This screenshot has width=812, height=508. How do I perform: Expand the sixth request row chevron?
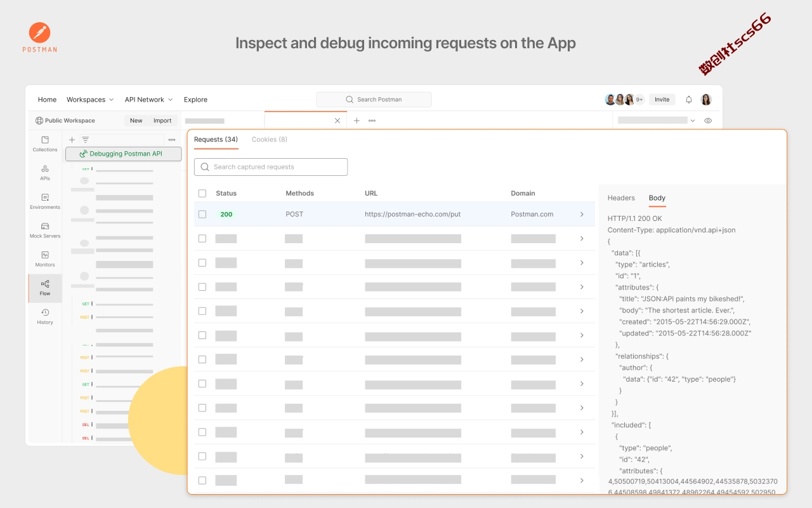click(582, 335)
